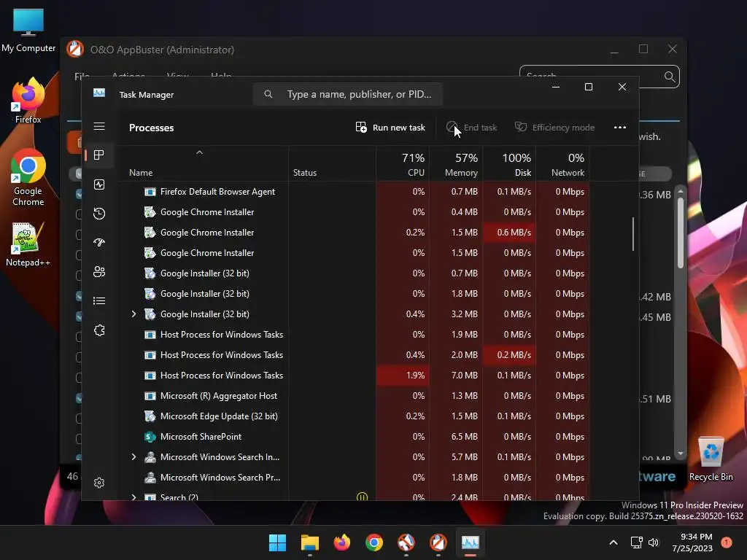Click AppBuster window search magnifier icon

tap(670, 77)
